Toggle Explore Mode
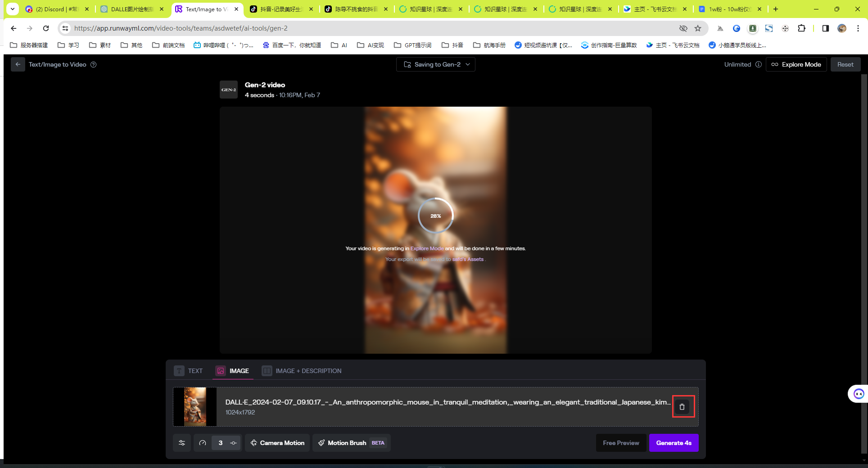Viewport: 868px width, 468px height. 796,64
